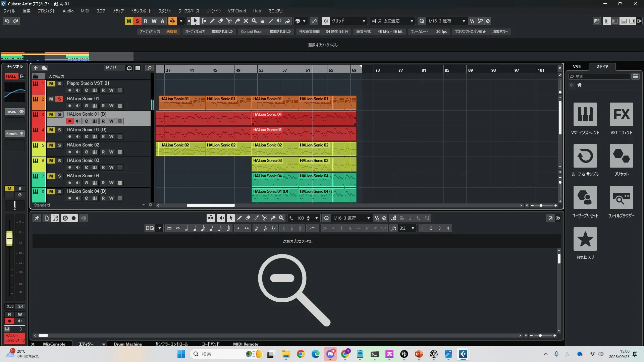Screen dimensions: 644x362
Task: Open Loops & Samples media tile
Action: [x=585, y=156]
